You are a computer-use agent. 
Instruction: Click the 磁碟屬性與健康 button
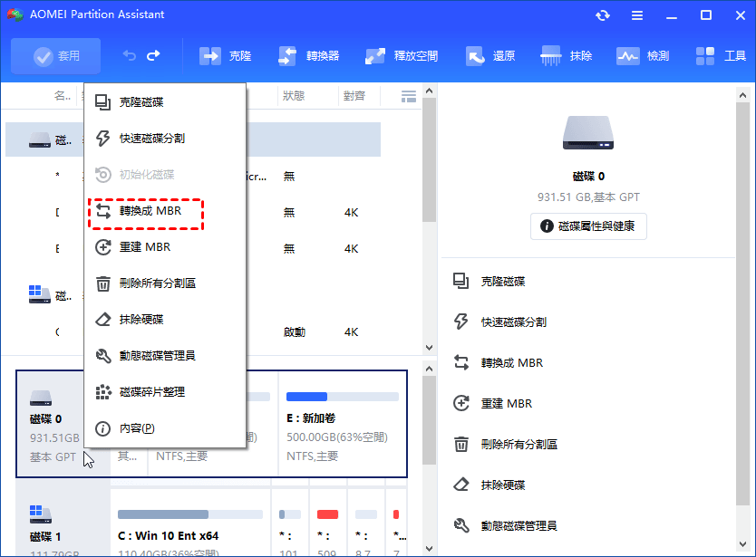point(588,226)
